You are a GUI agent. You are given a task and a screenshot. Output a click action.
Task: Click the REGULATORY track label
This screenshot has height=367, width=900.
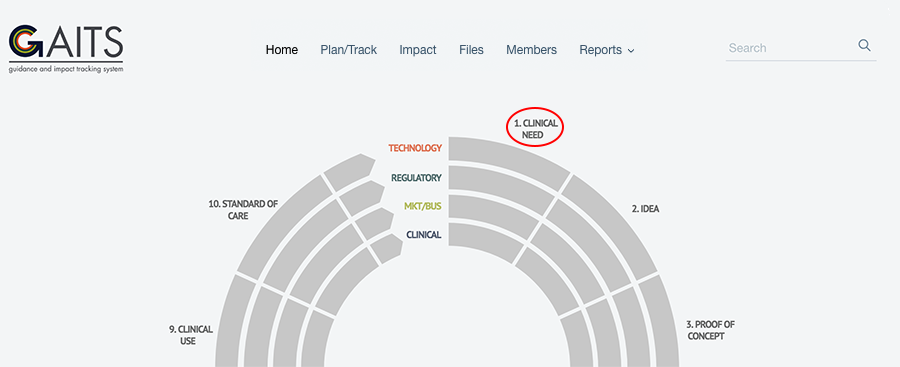(x=416, y=178)
